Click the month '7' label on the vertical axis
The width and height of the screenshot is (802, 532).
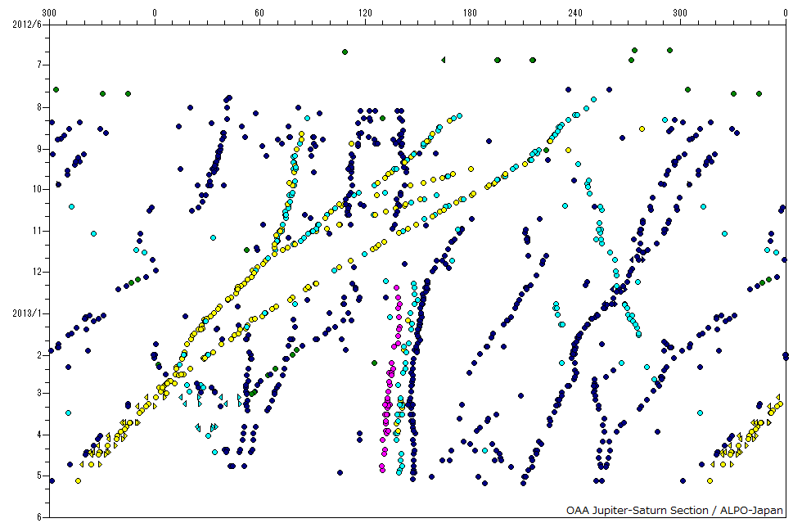pos(39,65)
